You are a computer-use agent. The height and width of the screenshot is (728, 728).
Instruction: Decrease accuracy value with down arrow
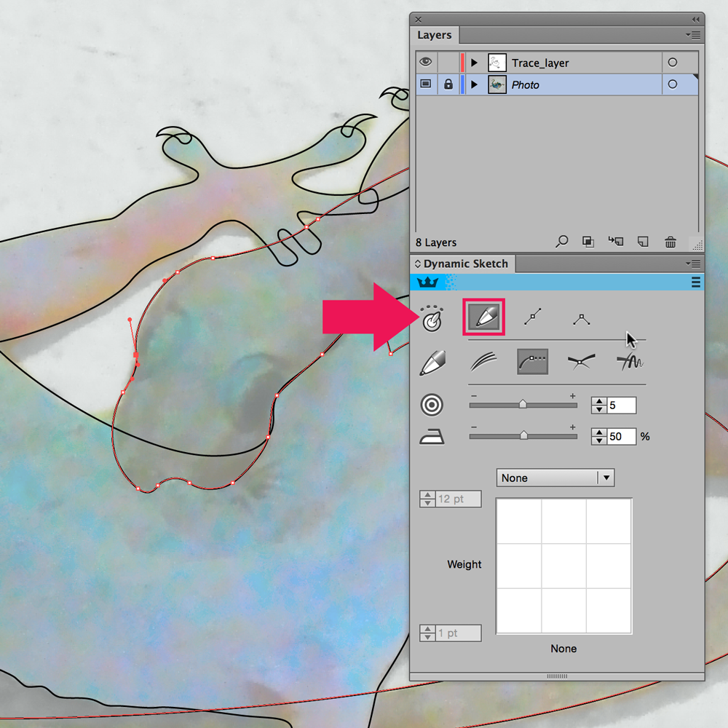599,409
